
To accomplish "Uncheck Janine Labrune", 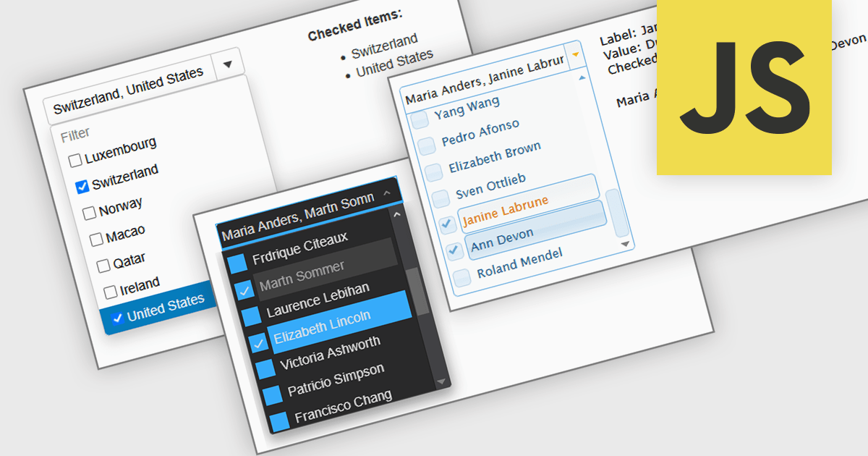I will click(x=446, y=224).
